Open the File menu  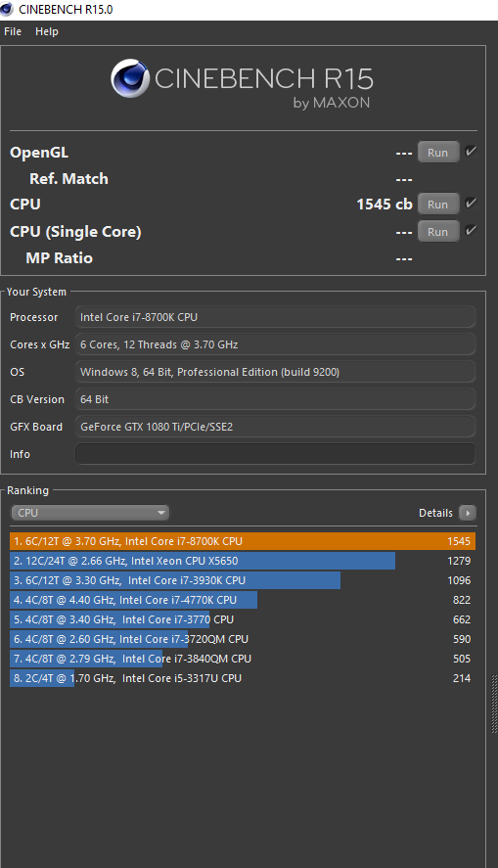[x=13, y=31]
